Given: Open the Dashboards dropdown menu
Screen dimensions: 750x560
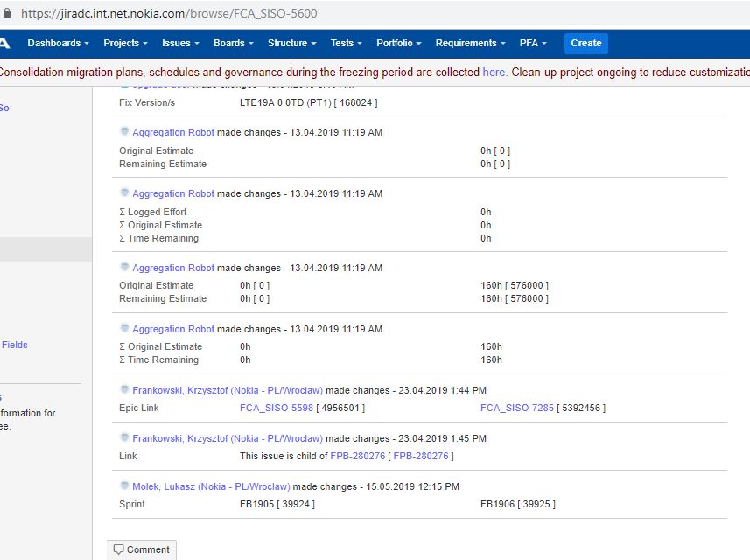Looking at the screenshot, I should (55, 43).
